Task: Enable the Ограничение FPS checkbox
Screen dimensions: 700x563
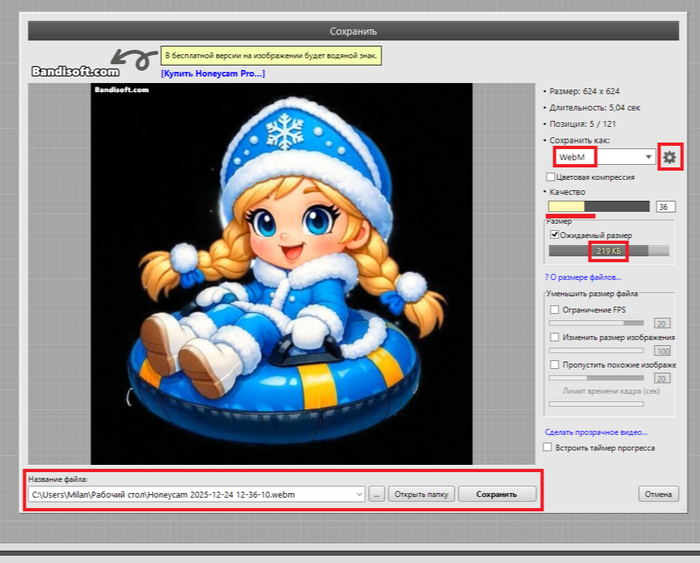Action: [555, 310]
